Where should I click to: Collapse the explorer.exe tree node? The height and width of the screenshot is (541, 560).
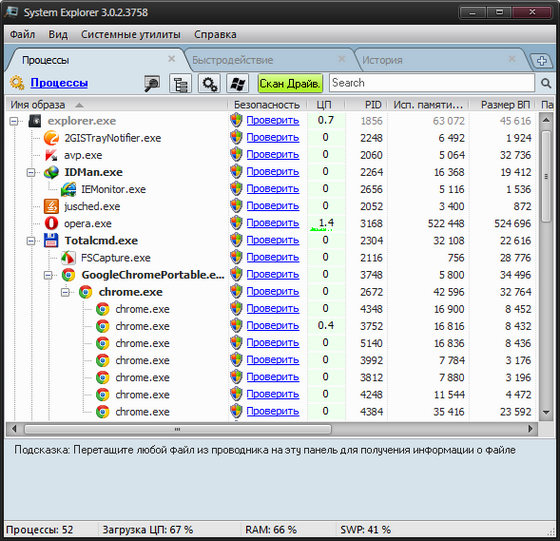point(14,121)
